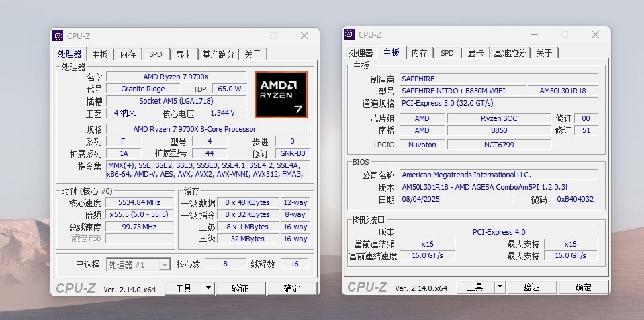Click the 99.73 MHz bus speed value

coord(139,227)
